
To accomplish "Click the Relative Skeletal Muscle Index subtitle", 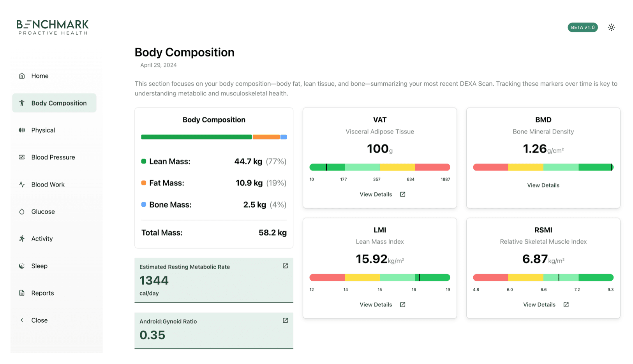I will tap(543, 242).
